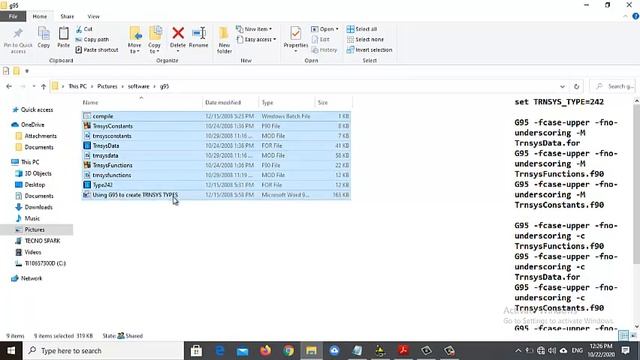Click the Refresh button
The image size is (640, 360).
click(576, 87)
